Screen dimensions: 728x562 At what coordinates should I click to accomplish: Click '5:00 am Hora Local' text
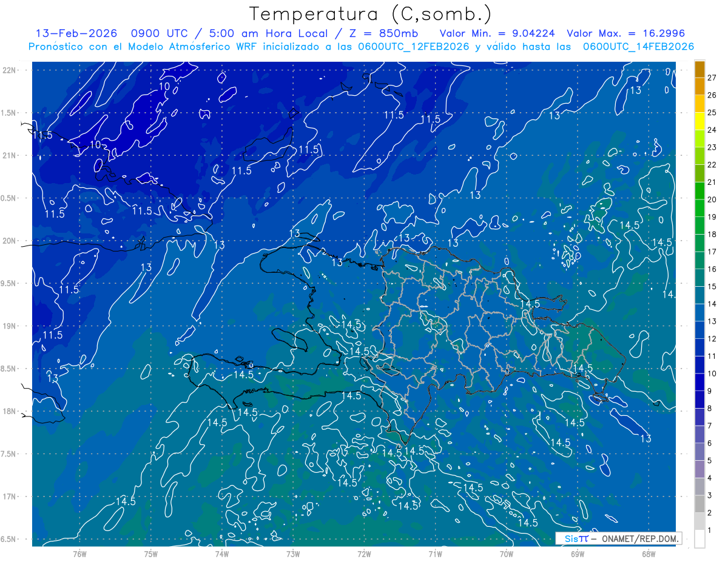click(x=269, y=33)
